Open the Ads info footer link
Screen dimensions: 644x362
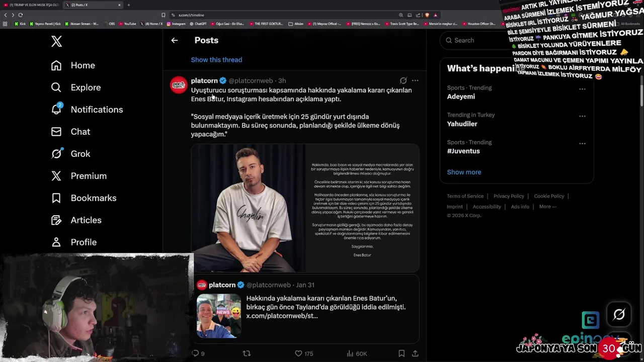tap(520, 207)
